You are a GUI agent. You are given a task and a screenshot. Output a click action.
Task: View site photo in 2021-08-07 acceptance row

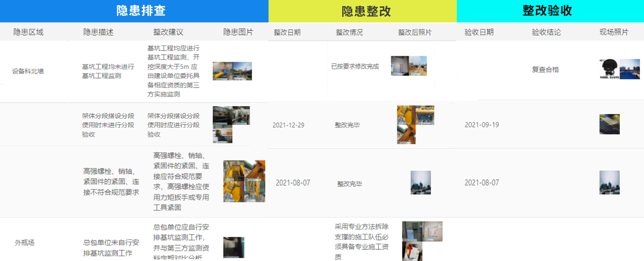[x=610, y=182]
